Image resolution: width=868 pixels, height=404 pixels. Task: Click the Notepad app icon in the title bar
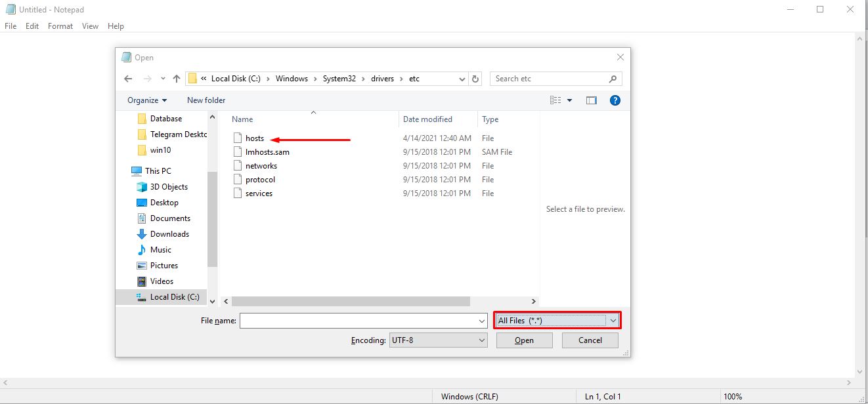pyautogui.click(x=10, y=9)
